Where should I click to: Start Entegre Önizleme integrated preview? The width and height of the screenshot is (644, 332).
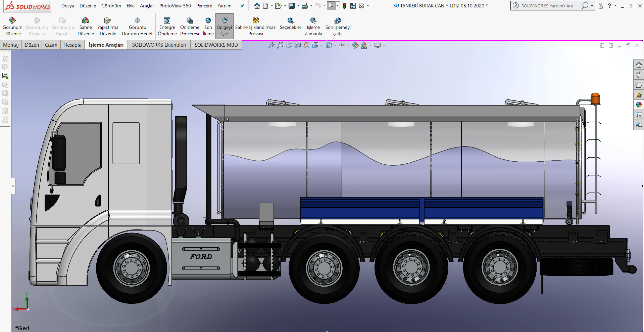tap(167, 27)
